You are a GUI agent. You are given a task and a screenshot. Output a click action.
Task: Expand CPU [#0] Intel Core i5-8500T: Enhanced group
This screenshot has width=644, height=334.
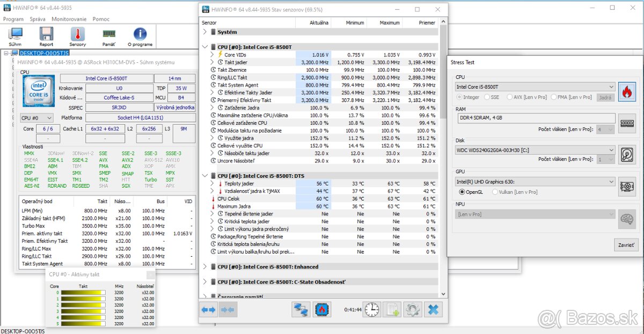204,267
